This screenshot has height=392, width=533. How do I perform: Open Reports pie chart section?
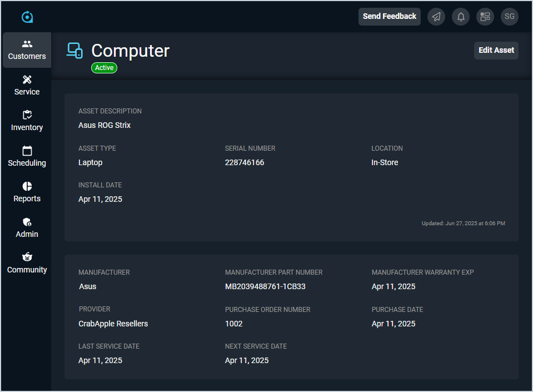coord(27,192)
